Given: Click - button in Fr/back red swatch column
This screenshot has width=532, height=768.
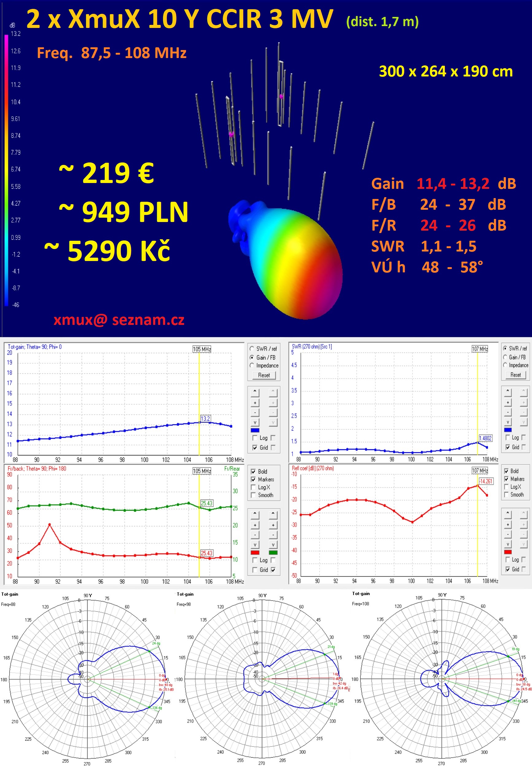Looking at the screenshot, I should click(x=255, y=535).
